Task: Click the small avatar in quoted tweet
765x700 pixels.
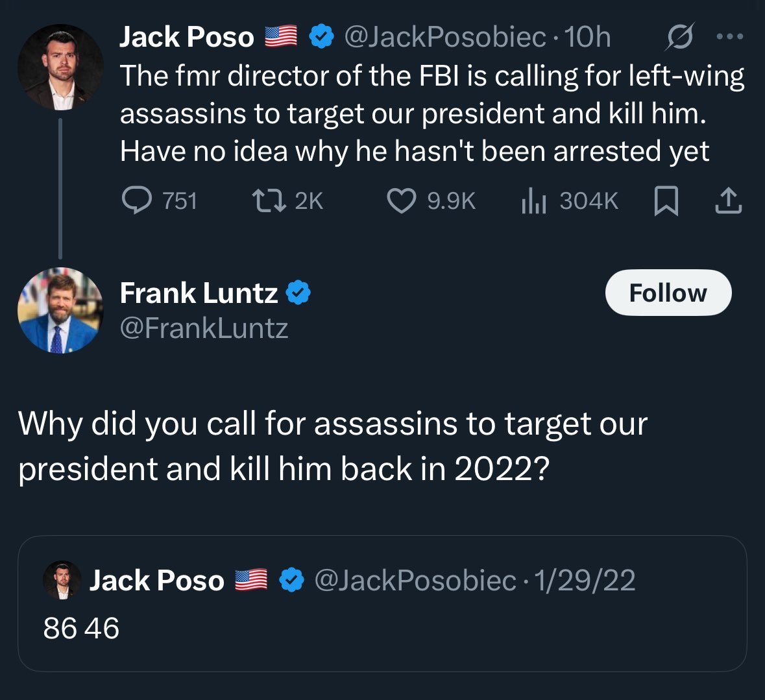Action: pyautogui.click(x=62, y=579)
